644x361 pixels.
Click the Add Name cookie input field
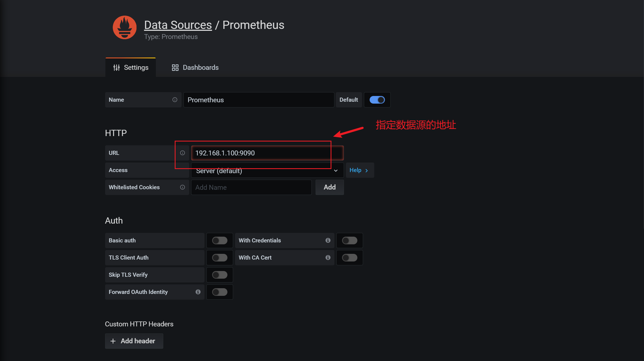[x=251, y=187]
